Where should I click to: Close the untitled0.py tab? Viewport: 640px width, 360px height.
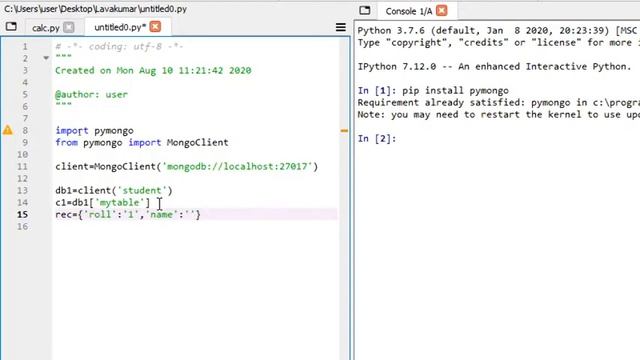155,27
